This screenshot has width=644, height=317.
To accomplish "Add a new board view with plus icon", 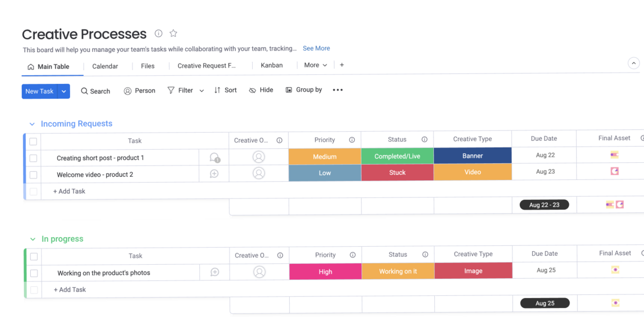I will [x=342, y=65].
